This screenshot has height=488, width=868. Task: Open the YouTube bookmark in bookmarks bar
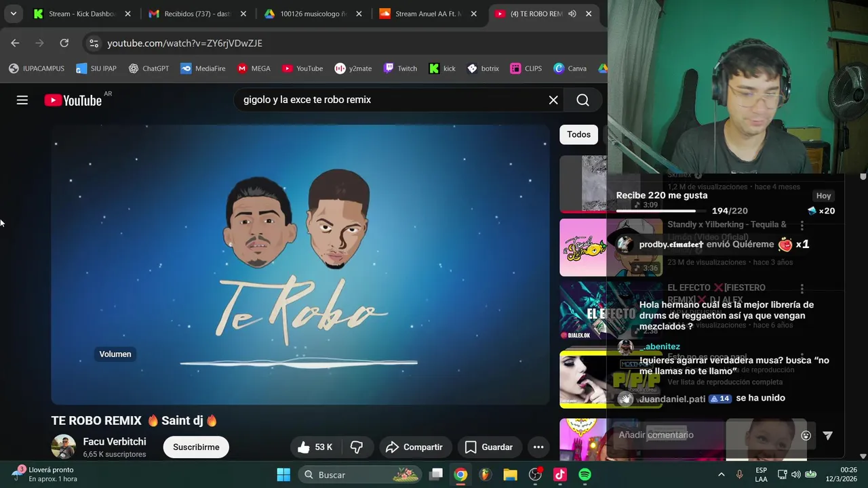[302, 68]
